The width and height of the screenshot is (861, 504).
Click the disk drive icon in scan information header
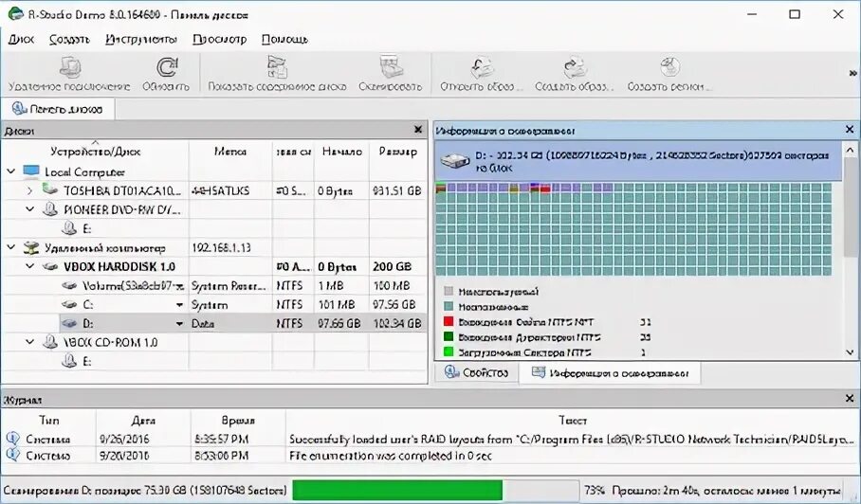click(455, 161)
